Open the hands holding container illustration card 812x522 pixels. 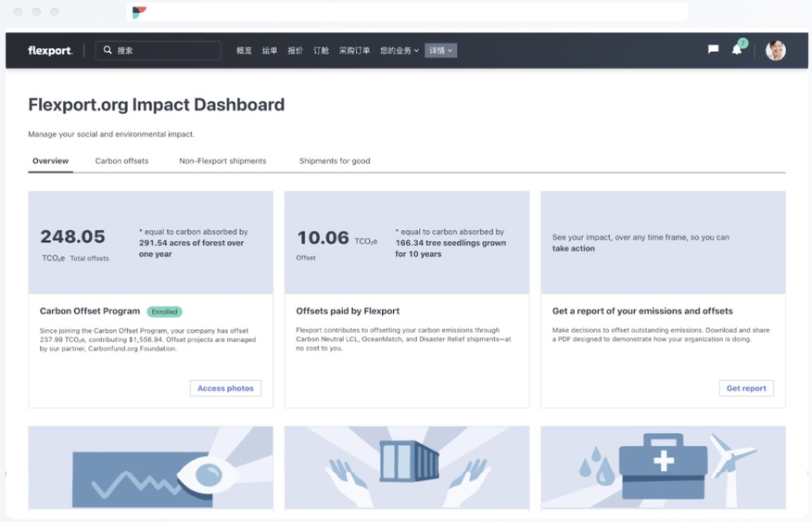point(407,468)
